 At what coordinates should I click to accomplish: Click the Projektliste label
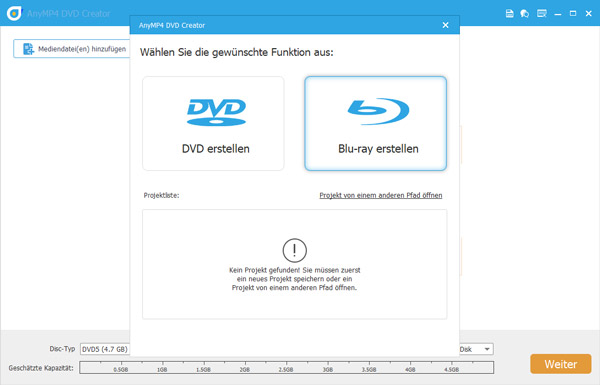[x=161, y=195]
